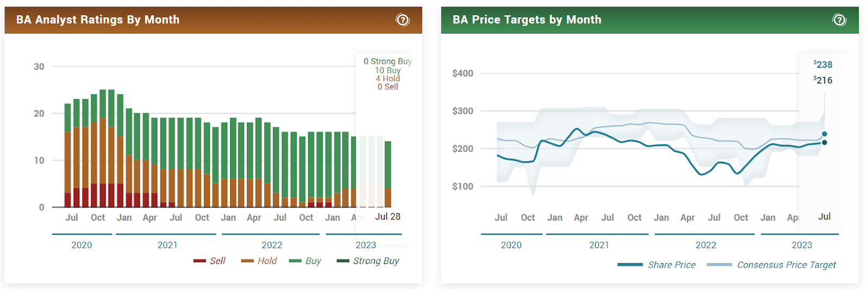
Task: Click the $238 price target value
Action: pyautogui.click(x=823, y=65)
